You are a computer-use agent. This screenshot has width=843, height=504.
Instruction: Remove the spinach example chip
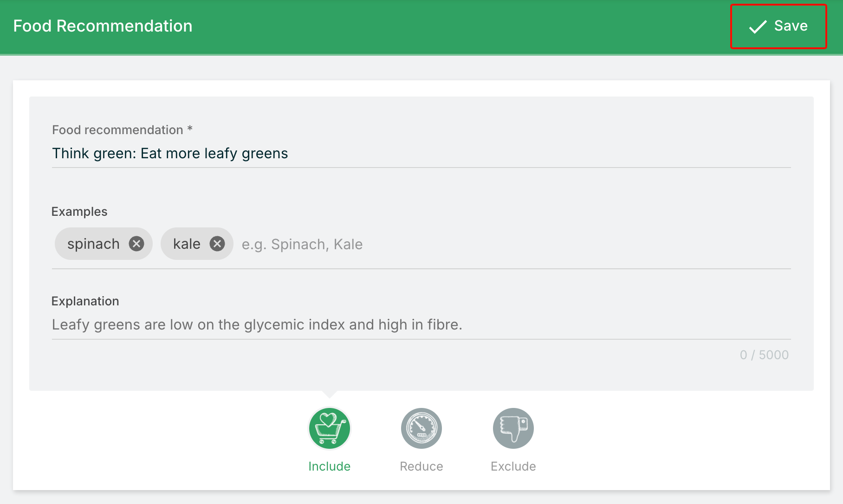point(136,244)
